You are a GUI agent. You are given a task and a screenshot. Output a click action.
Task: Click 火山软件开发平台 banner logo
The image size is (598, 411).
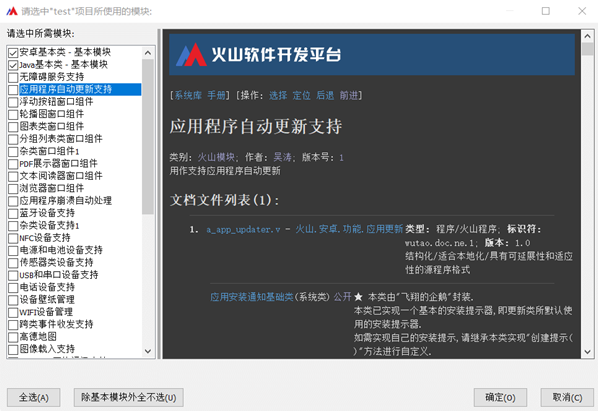(x=259, y=55)
